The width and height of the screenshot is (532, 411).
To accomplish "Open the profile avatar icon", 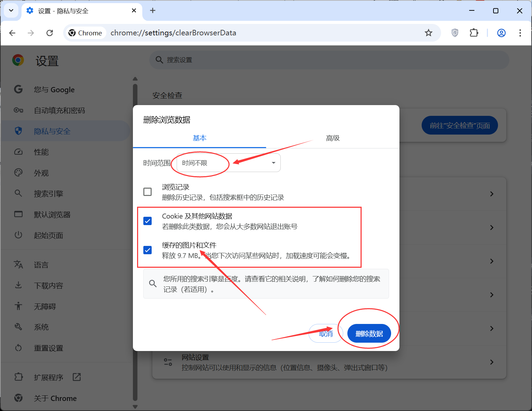I will click(501, 33).
